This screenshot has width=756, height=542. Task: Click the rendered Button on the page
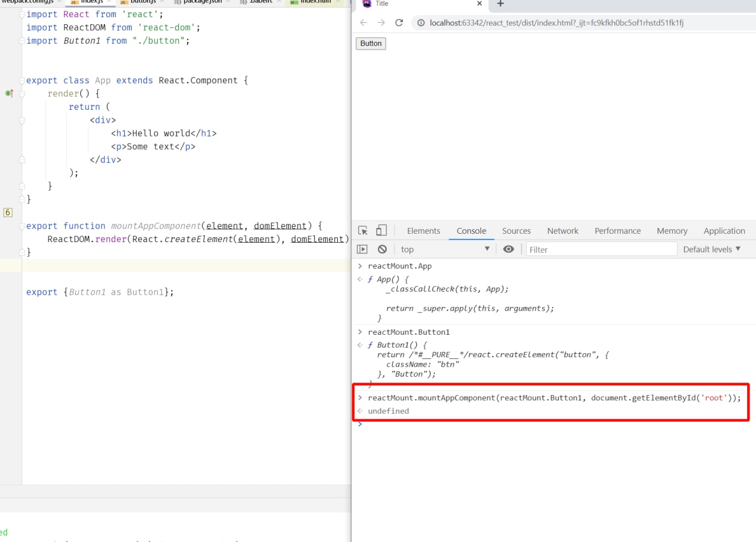pyautogui.click(x=371, y=44)
